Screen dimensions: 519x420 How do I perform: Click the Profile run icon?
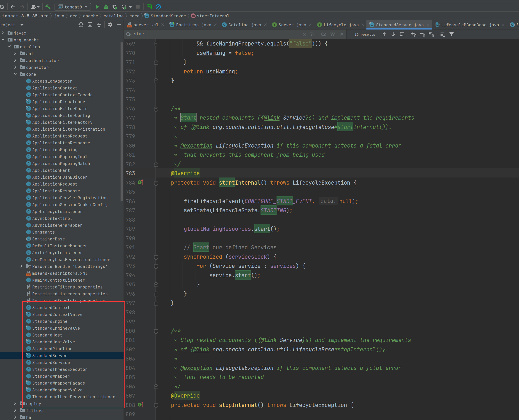[x=124, y=7]
